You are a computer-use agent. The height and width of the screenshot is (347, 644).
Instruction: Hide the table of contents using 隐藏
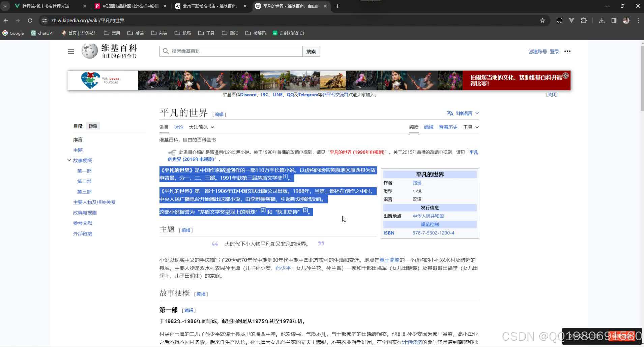point(93,126)
